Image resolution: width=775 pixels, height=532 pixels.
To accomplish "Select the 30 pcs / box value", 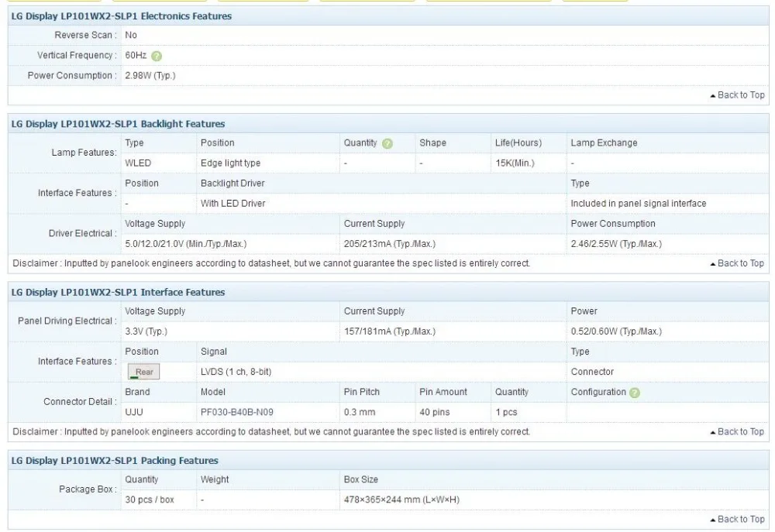I will (x=150, y=500).
